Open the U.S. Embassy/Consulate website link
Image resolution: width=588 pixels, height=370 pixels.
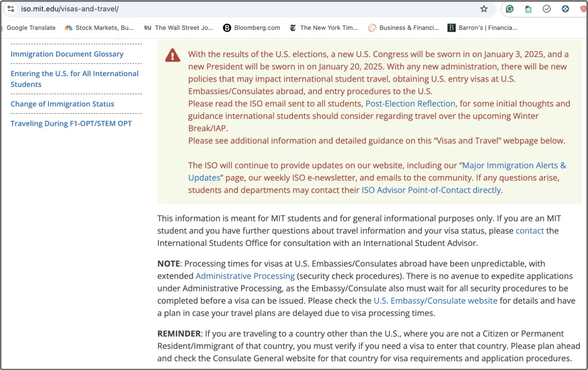(436, 301)
